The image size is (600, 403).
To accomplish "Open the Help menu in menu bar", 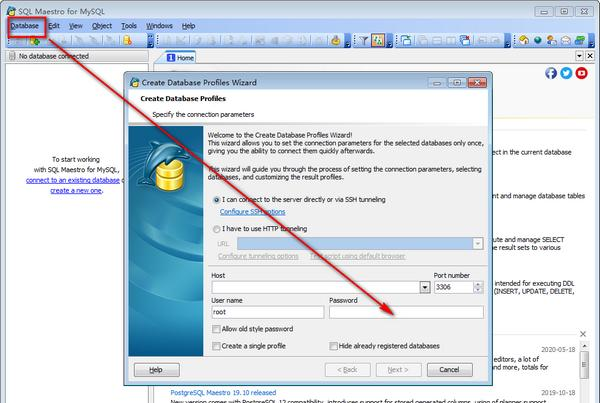I will (188, 26).
